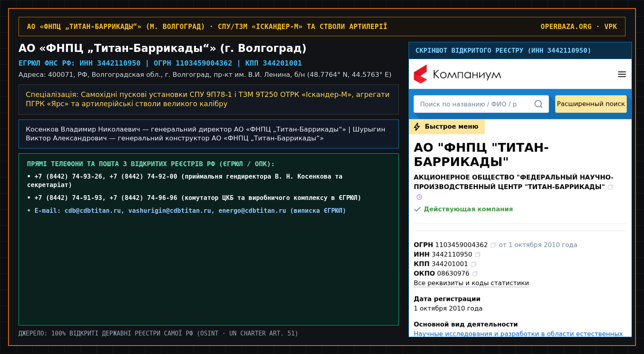This screenshot has width=644, height=354.
Task: Click the 'АКЦИОНЕРНОЕ ОБЩЕСТВО' full name text
Action: click(x=514, y=182)
